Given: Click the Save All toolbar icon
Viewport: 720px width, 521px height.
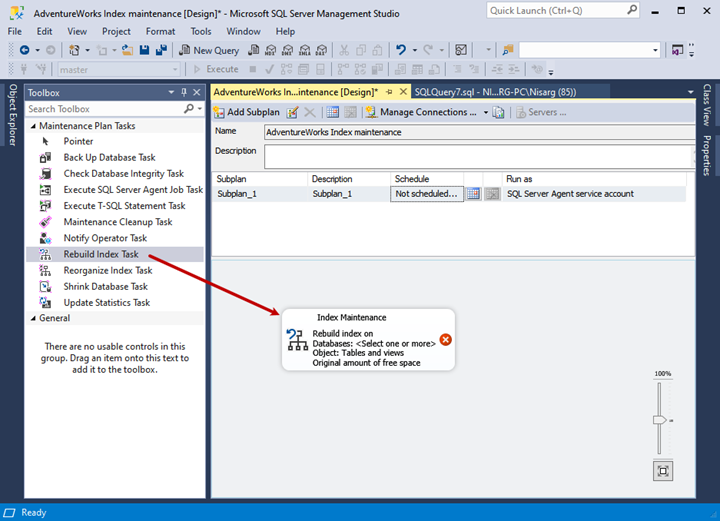Looking at the screenshot, I should tap(161, 50).
